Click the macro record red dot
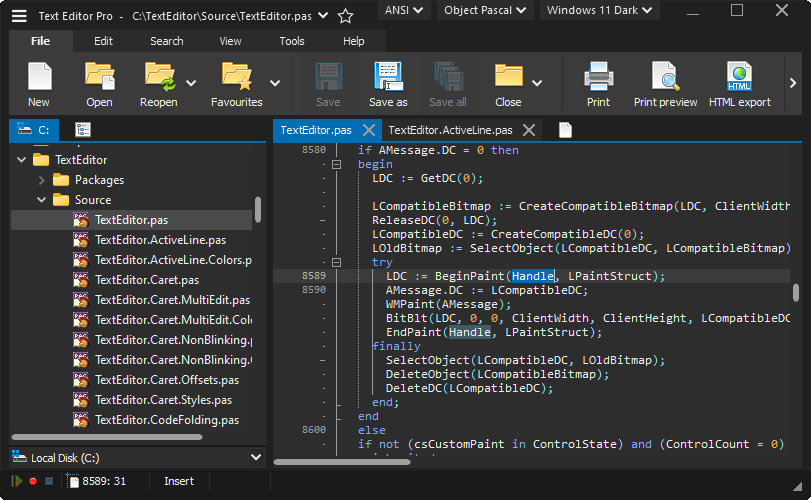 (x=33, y=481)
